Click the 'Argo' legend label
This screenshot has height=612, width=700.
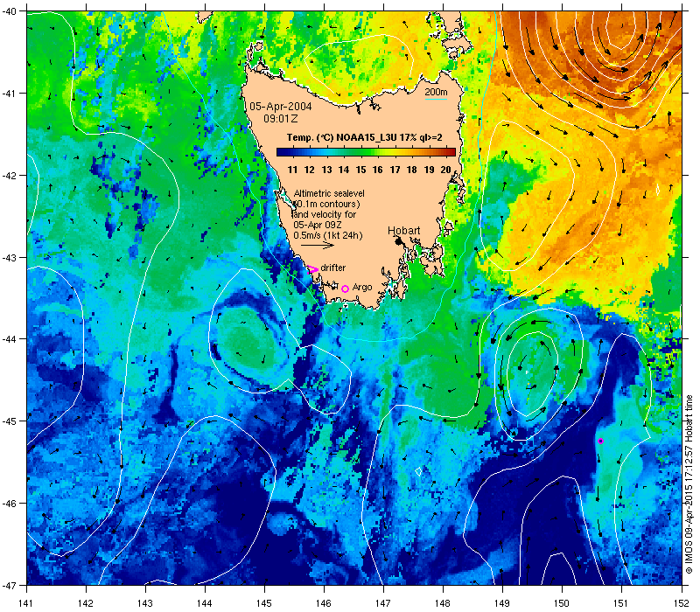pyautogui.click(x=362, y=288)
